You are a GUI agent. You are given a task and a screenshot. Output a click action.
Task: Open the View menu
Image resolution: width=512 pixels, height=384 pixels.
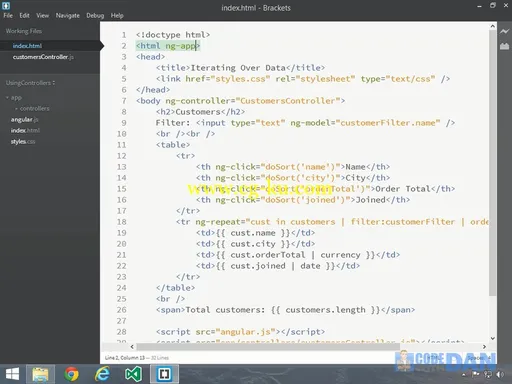tap(43, 15)
